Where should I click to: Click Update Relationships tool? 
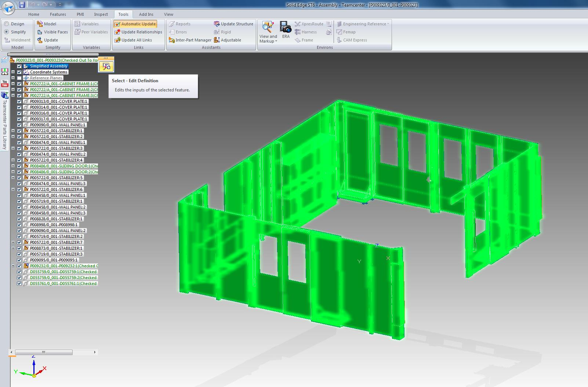click(138, 32)
